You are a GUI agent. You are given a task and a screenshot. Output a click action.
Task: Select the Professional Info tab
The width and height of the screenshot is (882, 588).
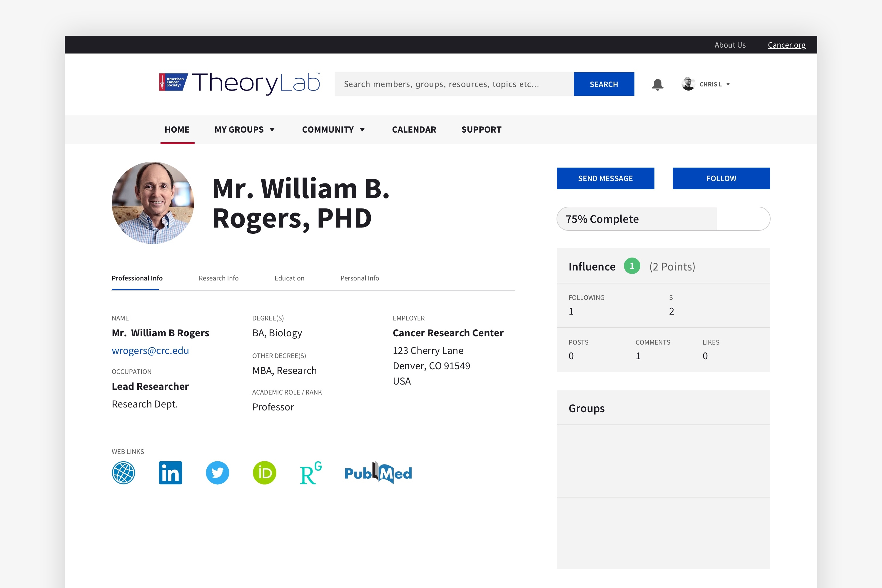tap(137, 278)
